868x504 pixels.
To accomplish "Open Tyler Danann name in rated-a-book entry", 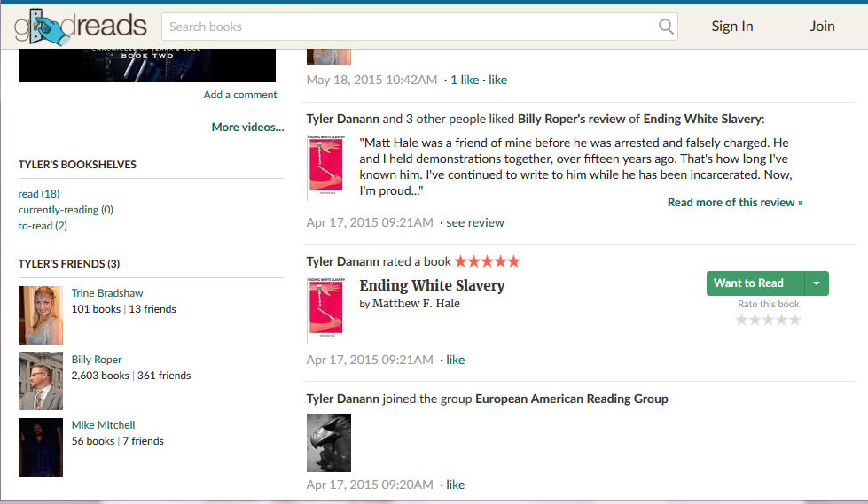I will [x=342, y=261].
